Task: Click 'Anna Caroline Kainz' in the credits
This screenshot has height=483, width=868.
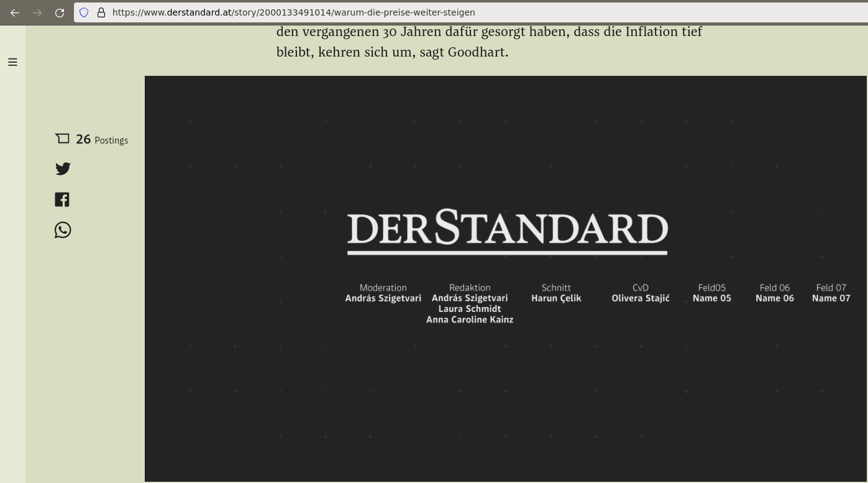Action: pyautogui.click(x=470, y=320)
